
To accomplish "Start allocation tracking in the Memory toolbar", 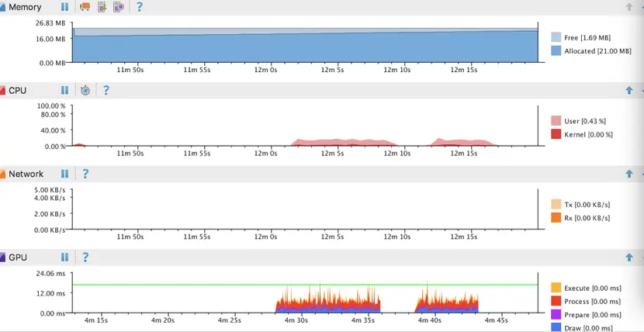I will coord(119,6).
